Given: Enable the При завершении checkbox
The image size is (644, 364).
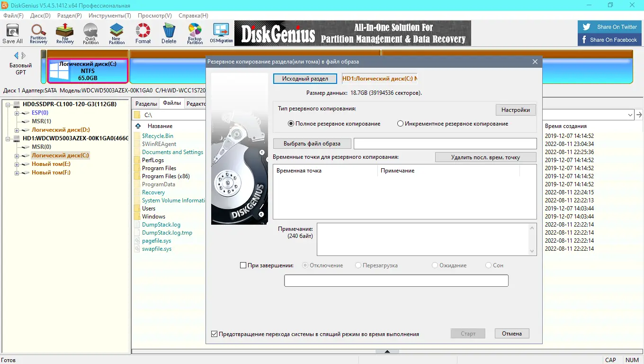Looking at the screenshot, I should point(243,265).
